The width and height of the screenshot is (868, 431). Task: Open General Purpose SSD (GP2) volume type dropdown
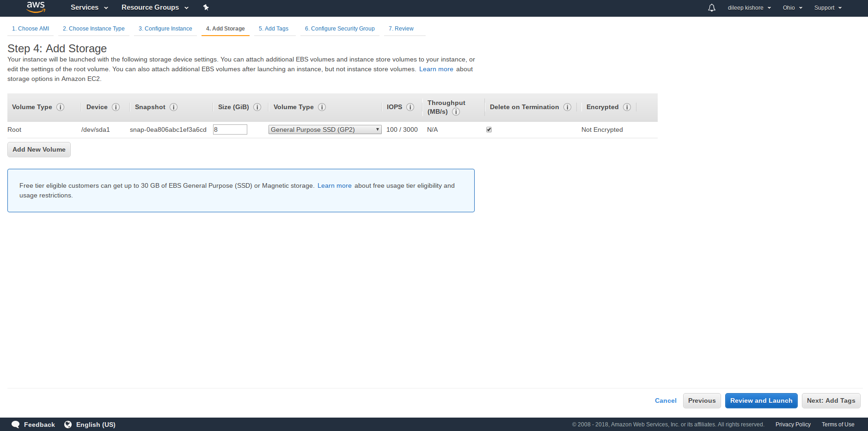[x=325, y=130]
